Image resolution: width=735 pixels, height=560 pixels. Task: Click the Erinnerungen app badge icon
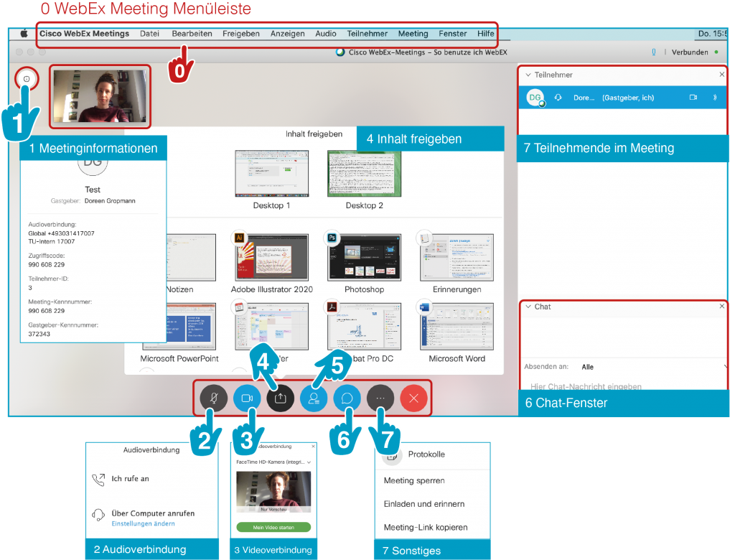423,238
